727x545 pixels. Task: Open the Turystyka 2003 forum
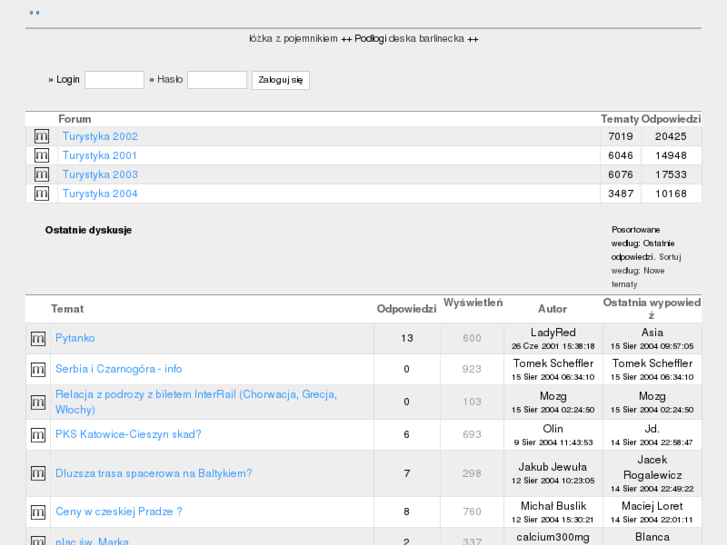coord(100,174)
